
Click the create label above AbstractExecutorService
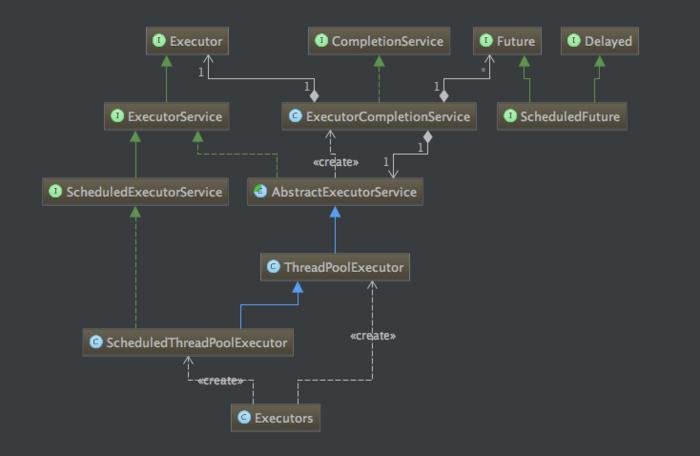[x=336, y=162]
